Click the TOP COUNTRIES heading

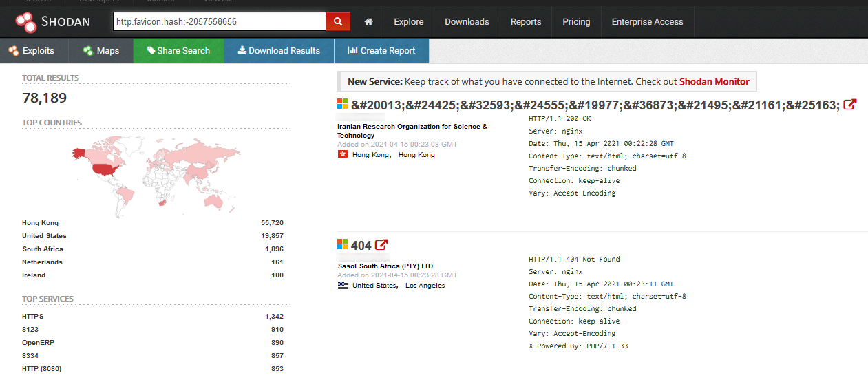pos(52,123)
